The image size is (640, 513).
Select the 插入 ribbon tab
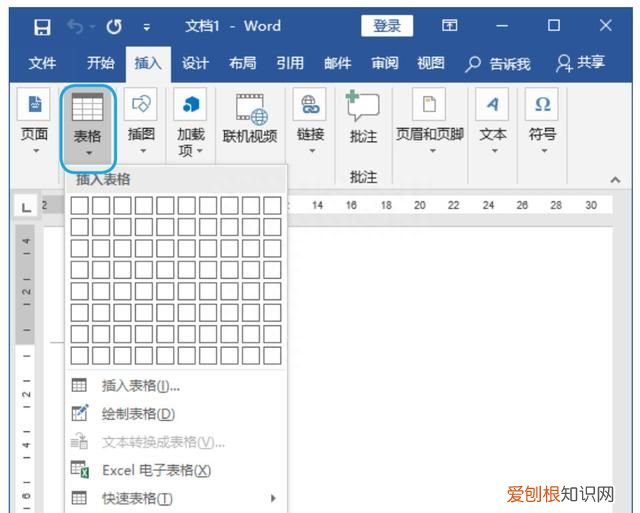[148, 63]
